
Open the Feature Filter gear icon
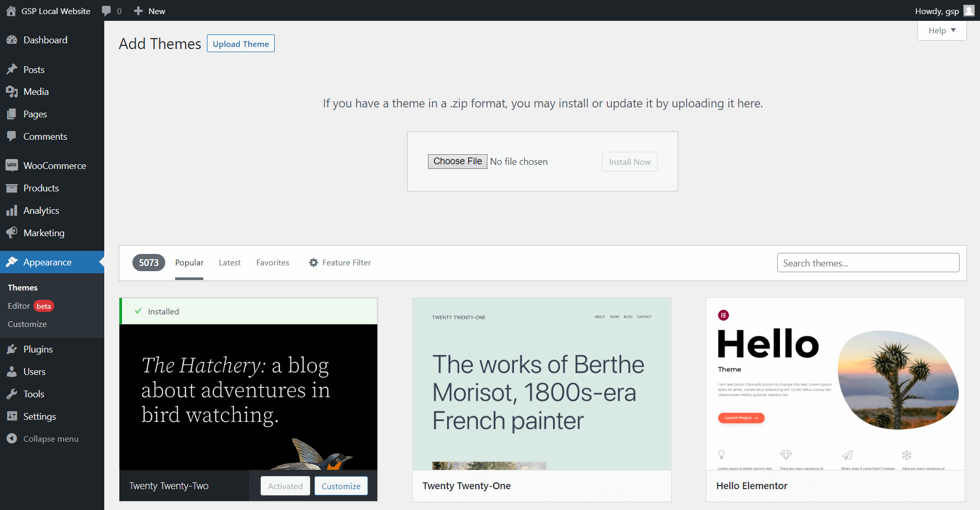pyautogui.click(x=313, y=262)
